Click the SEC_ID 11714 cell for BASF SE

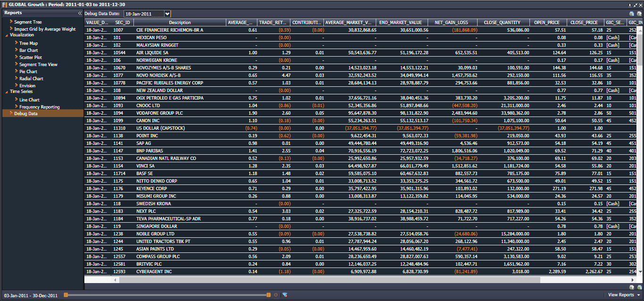coord(123,173)
